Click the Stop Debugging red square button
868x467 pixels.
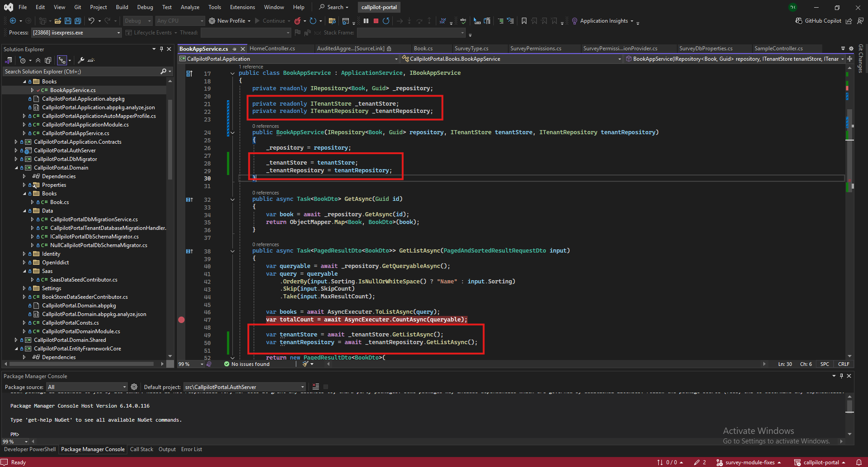[376, 21]
